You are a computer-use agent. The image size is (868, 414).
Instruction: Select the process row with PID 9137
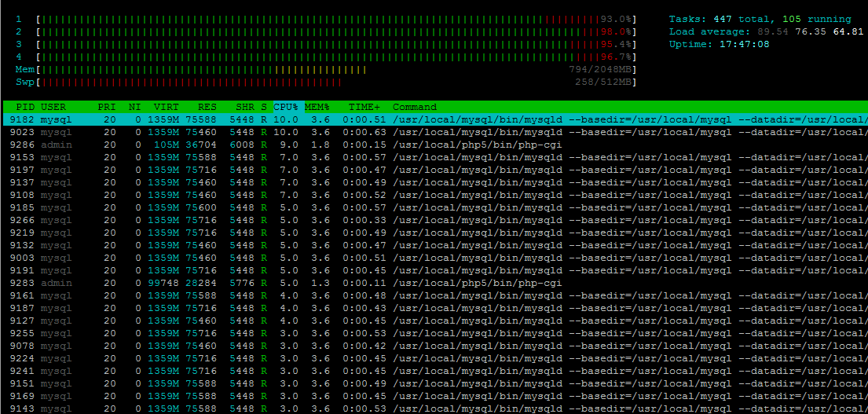[435, 182]
